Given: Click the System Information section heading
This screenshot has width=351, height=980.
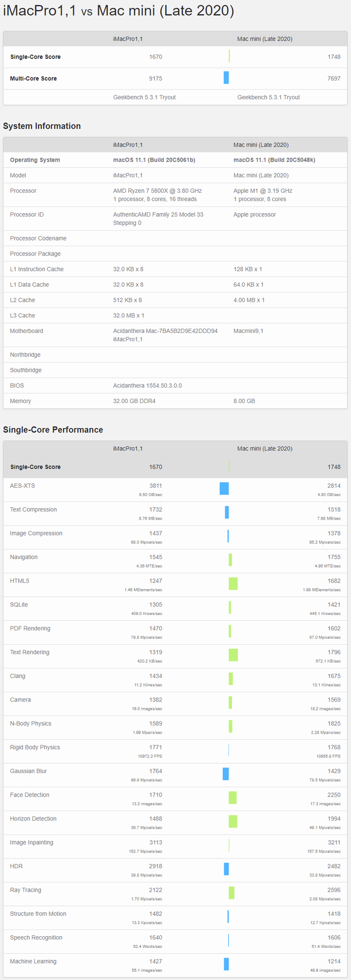Looking at the screenshot, I should click(42, 126).
